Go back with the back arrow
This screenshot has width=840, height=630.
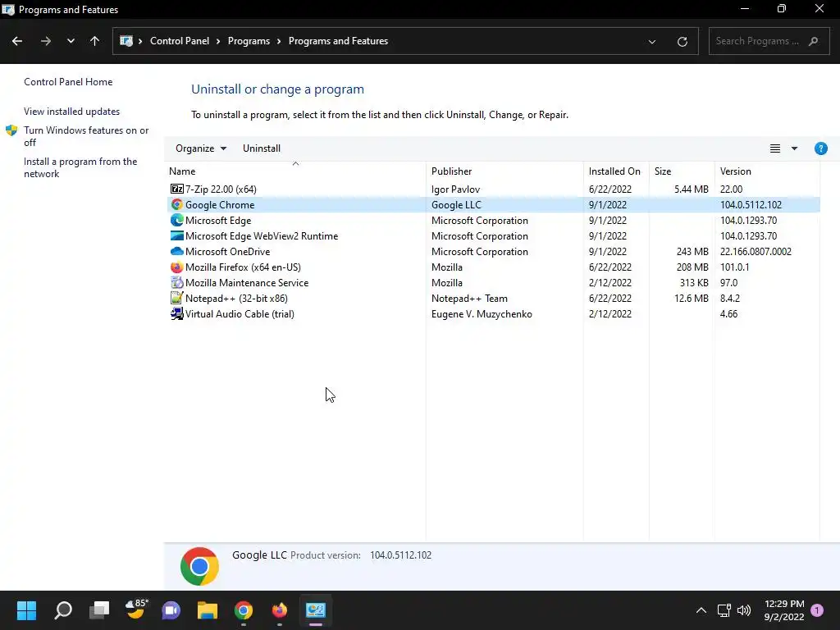coord(17,41)
